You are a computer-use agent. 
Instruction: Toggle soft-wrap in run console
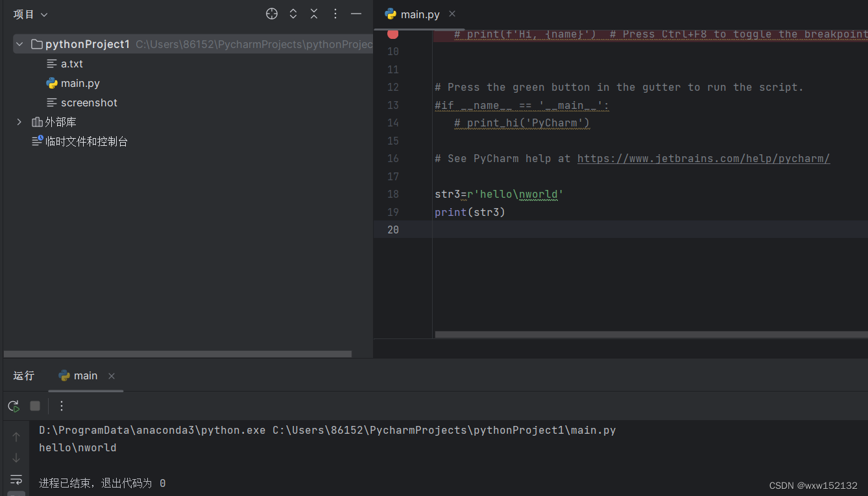pos(16,480)
